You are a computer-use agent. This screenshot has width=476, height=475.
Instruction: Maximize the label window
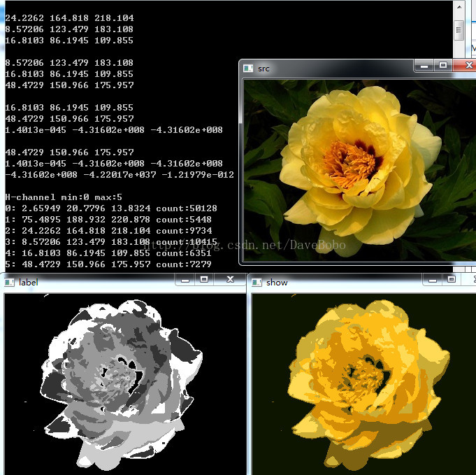coord(204,280)
